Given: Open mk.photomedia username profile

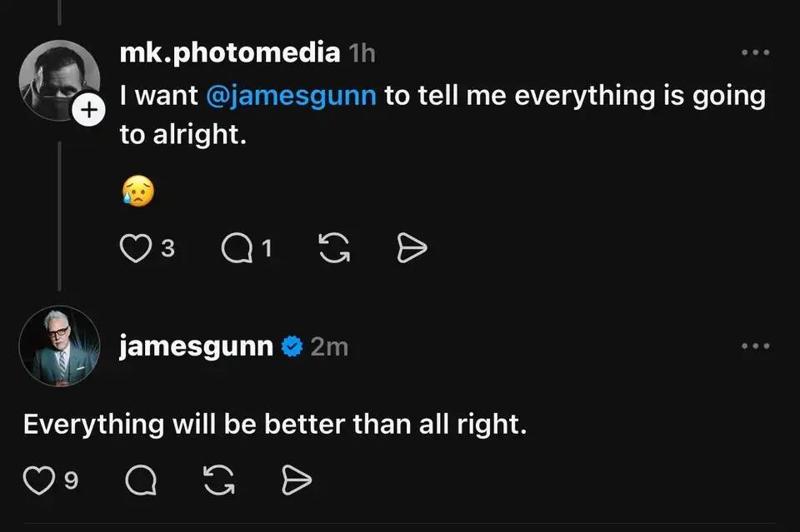Looking at the screenshot, I should coord(230,53).
